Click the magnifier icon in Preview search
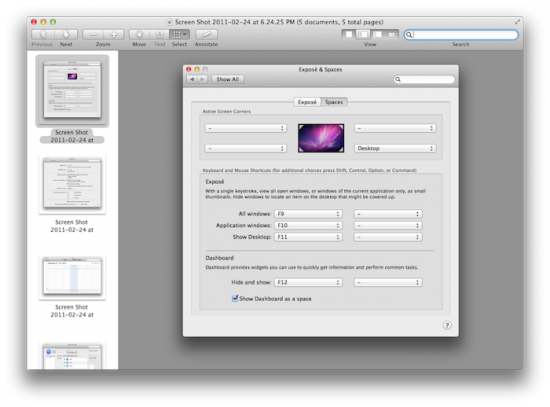The image size is (550, 407). coord(409,35)
